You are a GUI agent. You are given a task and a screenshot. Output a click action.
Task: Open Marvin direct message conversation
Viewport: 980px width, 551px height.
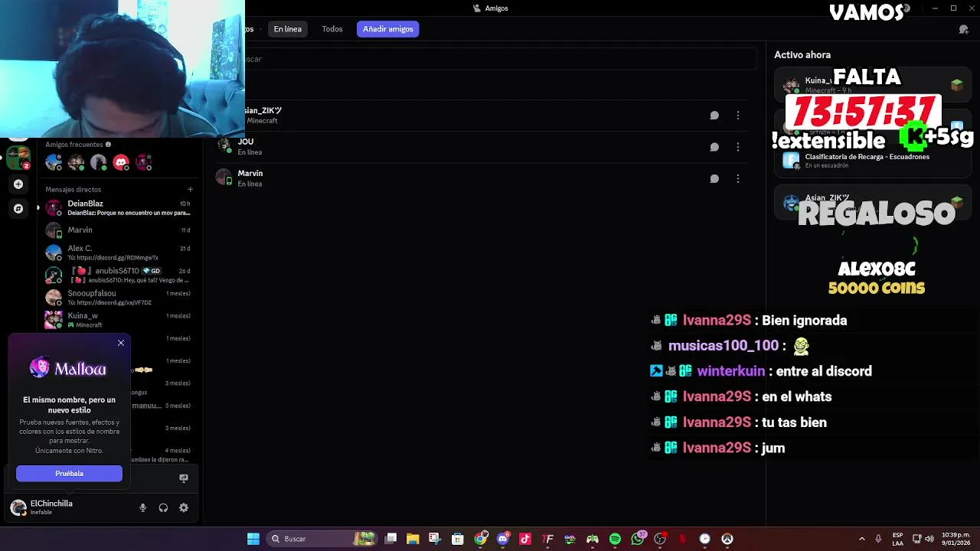point(119,230)
